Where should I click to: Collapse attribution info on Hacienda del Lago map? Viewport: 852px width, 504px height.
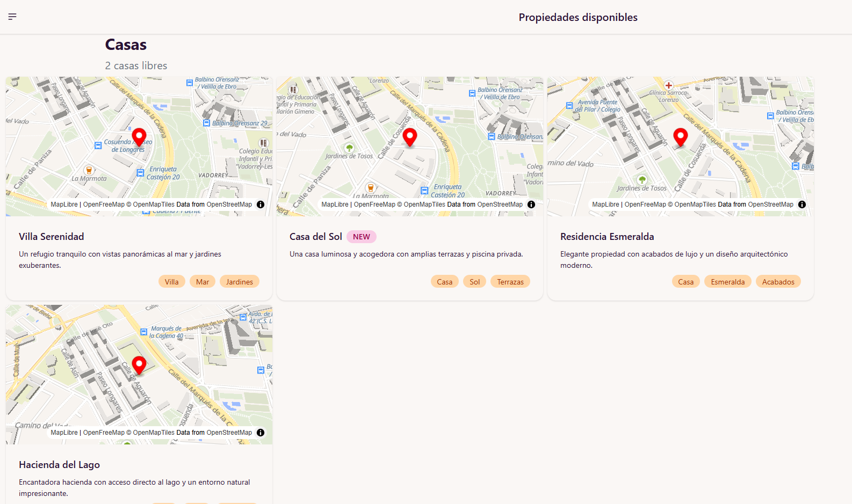pos(261,433)
